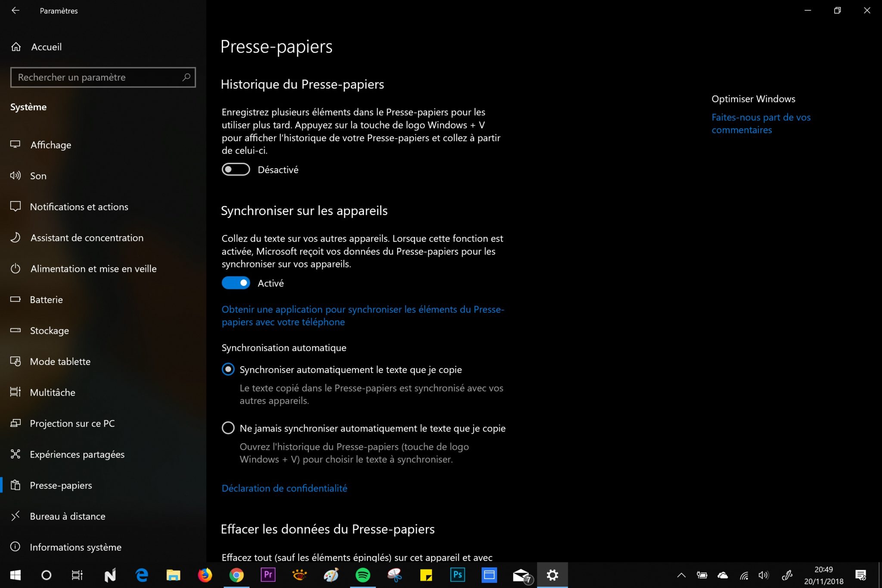
Task: Click the back arrow in Paramètres
Action: pyautogui.click(x=16, y=10)
